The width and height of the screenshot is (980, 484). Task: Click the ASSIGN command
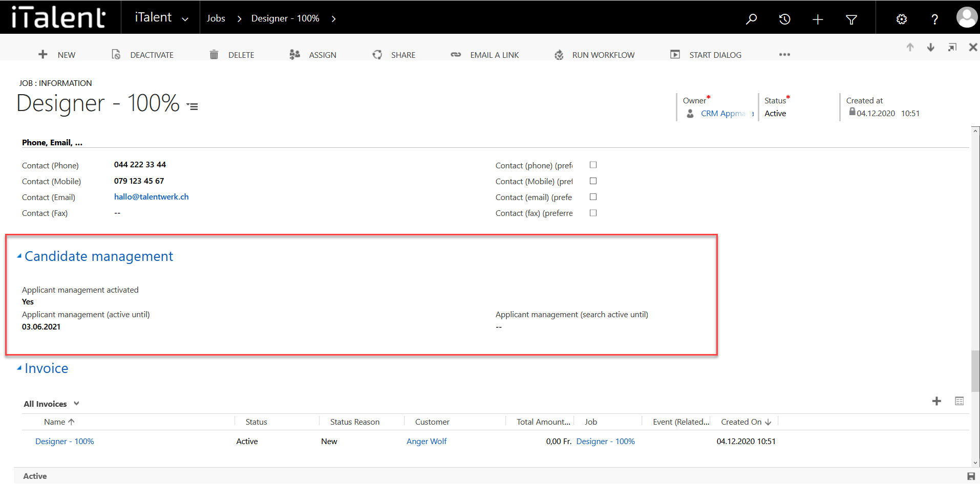(312, 55)
